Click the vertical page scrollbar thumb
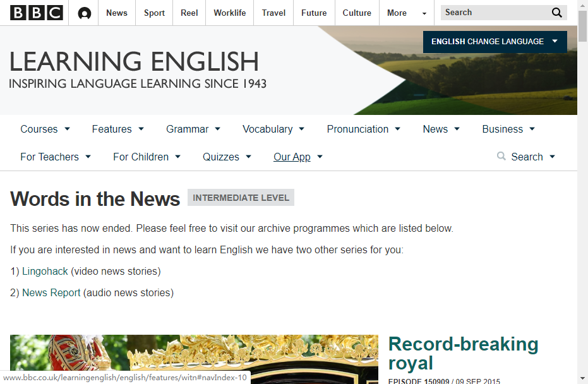588x384 pixels. [582, 27]
